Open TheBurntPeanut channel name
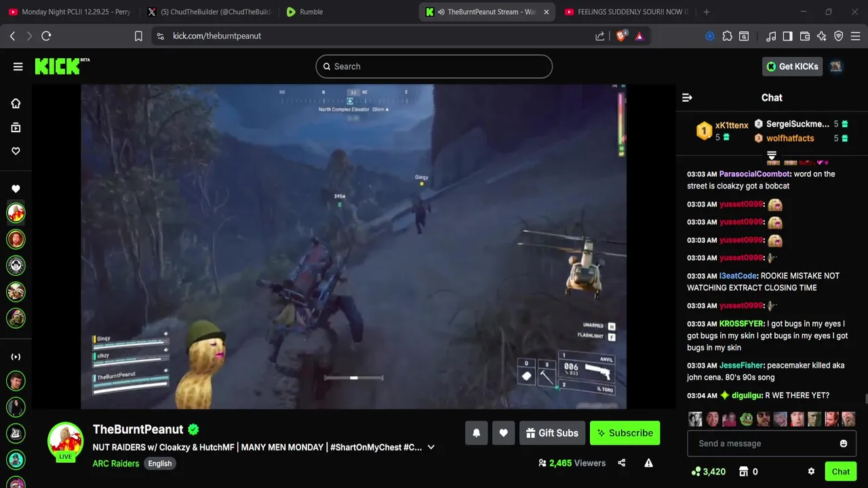868x488 pixels. point(138,429)
